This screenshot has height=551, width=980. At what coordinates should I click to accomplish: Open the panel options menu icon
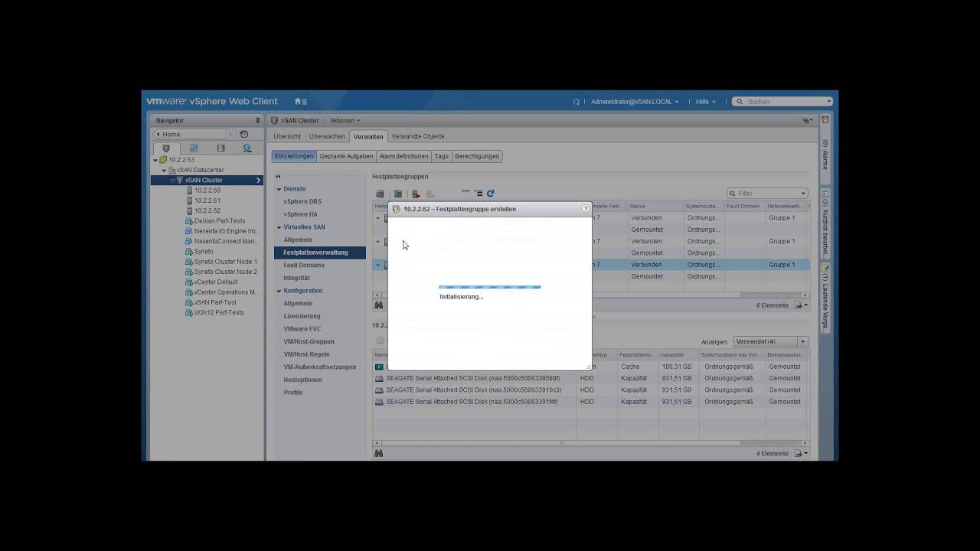click(807, 120)
